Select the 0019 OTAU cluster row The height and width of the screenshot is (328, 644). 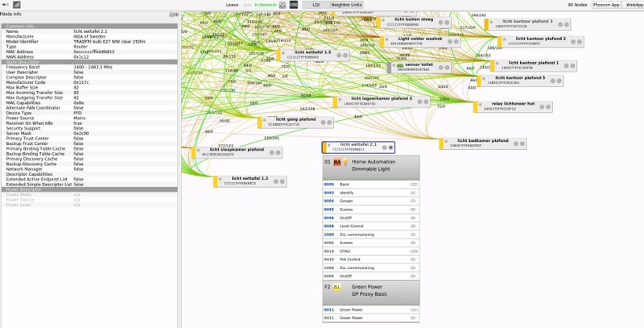(x=371, y=251)
